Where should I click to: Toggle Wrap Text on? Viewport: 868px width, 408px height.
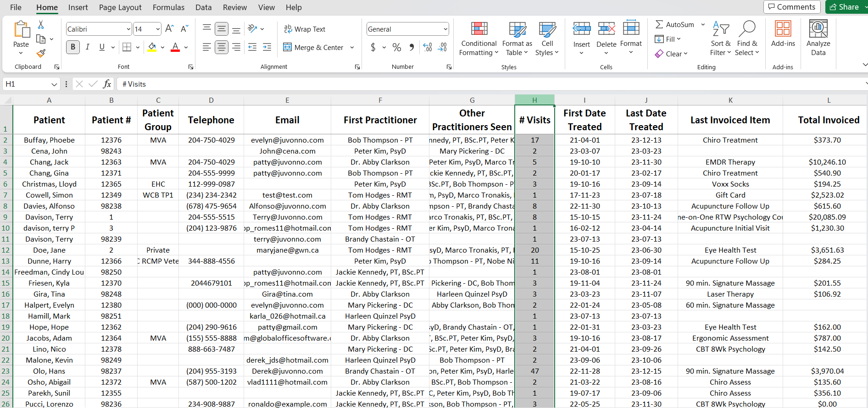(x=305, y=29)
